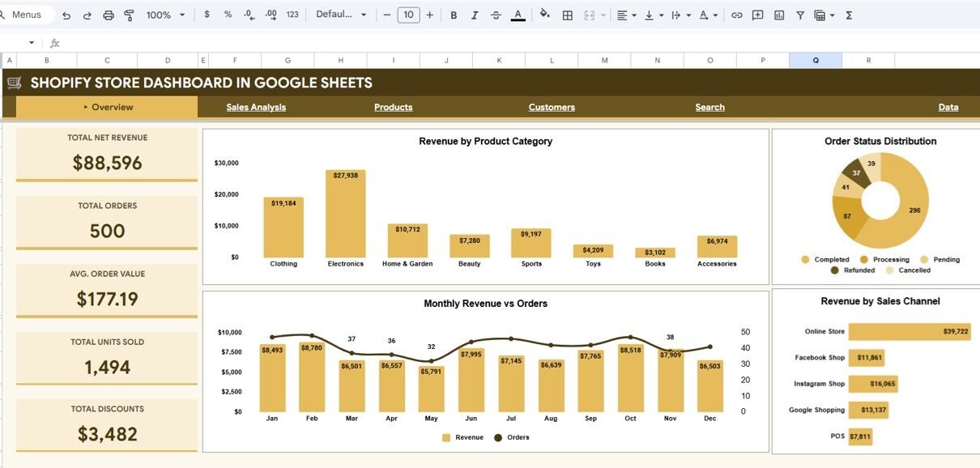Open the zoom 100% dropdown
The width and height of the screenshot is (980, 468).
tap(165, 15)
